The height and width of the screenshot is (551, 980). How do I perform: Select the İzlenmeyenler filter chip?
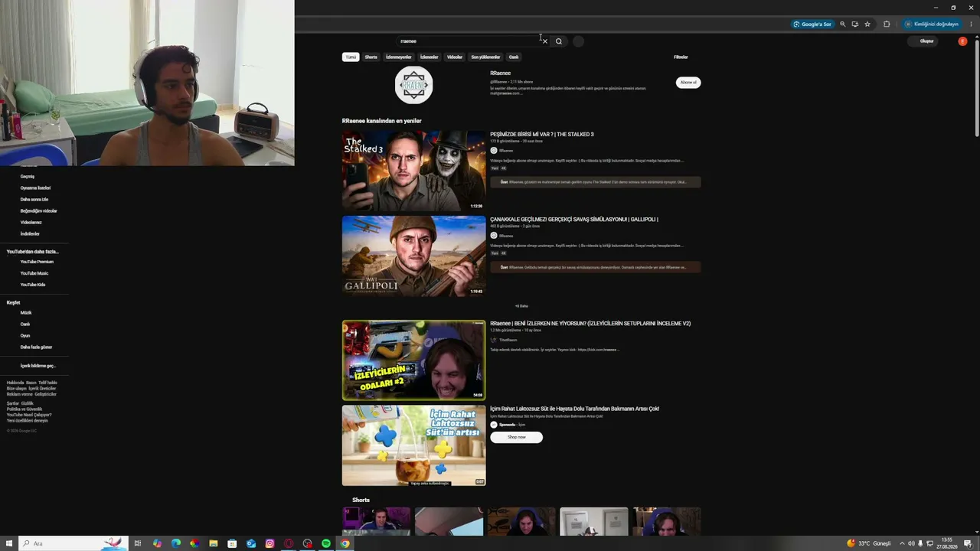pyautogui.click(x=399, y=57)
